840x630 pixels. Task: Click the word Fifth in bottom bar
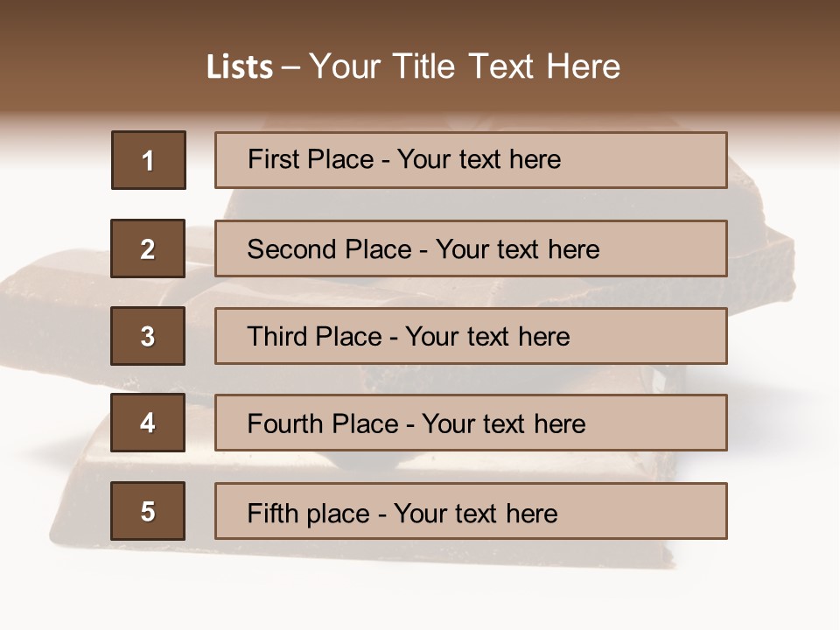click(x=274, y=513)
